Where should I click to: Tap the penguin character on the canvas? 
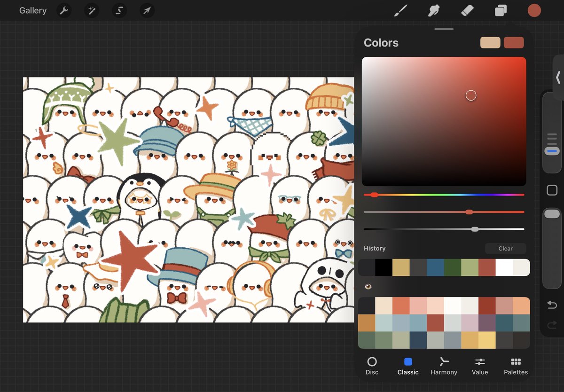(x=140, y=197)
